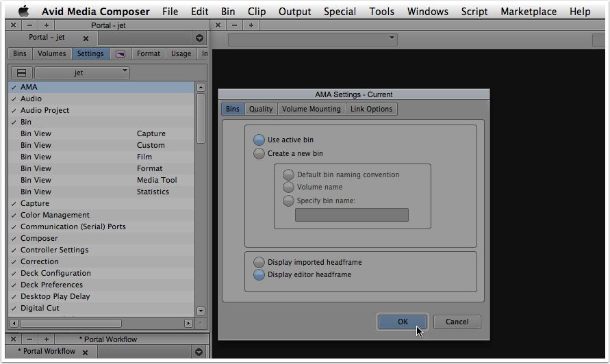Click minus button on Portal Workflow window
This screenshot has width=610, height=364.
[30, 339]
